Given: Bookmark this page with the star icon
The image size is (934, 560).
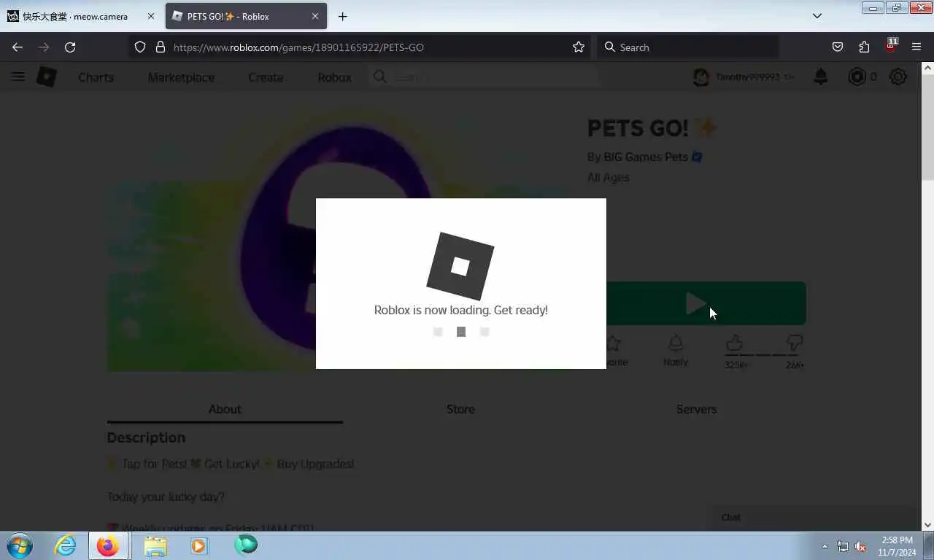Looking at the screenshot, I should click(579, 47).
